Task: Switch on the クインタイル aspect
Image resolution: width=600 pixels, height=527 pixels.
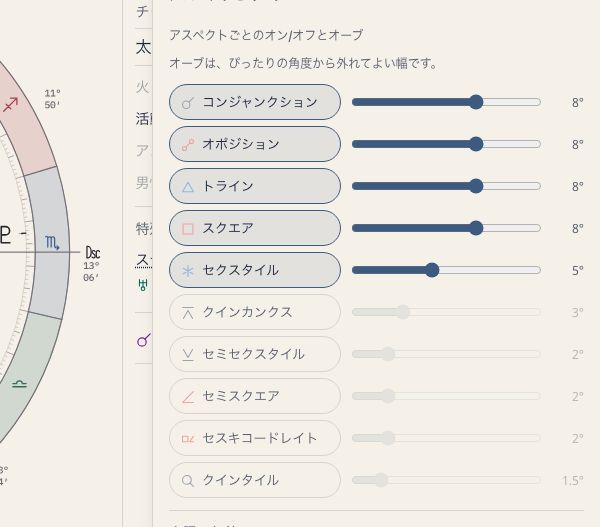Action: click(x=255, y=480)
